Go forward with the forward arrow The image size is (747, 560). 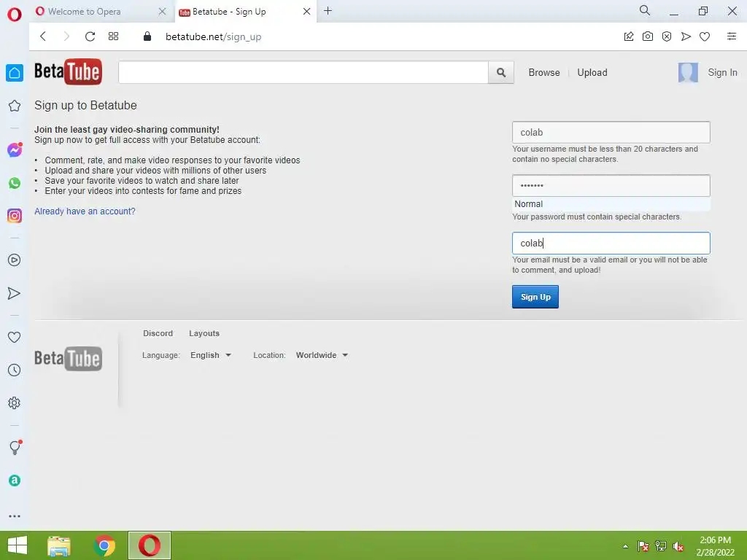(x=66, y=36)
